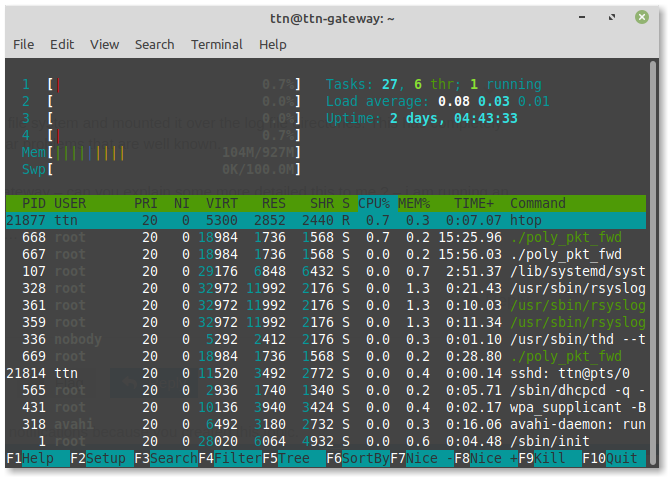Screen dimensions: 668x477
Task: Select the /sbin/dhcpcd process row
Action: [326, 391]
